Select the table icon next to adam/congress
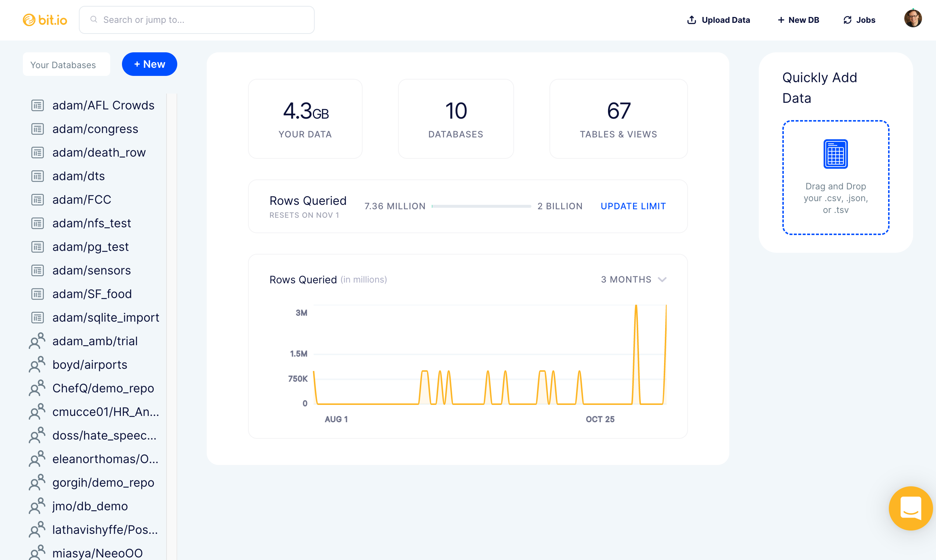The height and width of the screenshot is (560, 936). click(x=37, y=129)
